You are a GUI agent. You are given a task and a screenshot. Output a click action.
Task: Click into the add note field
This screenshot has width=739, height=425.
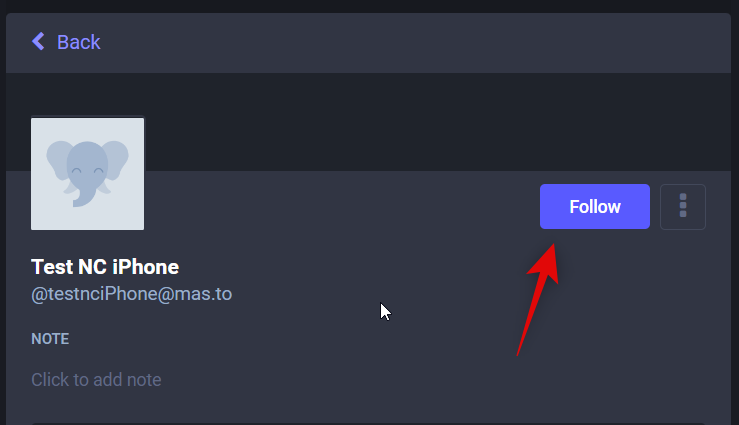point(96,380)
